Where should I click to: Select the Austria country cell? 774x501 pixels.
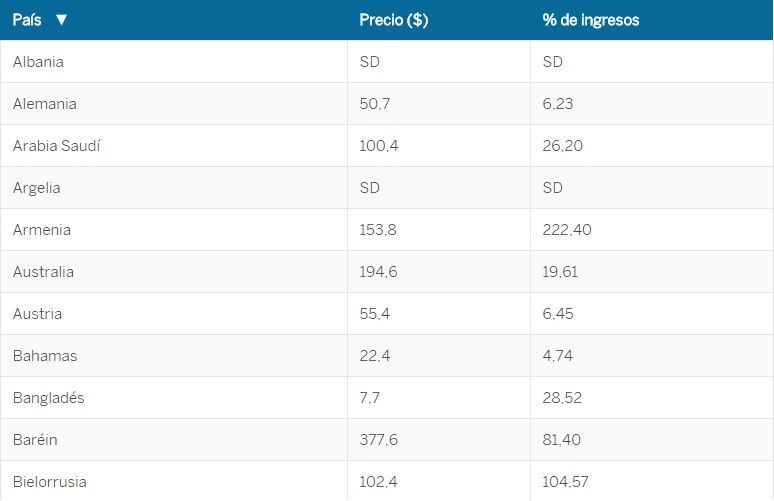coord(38,314)
